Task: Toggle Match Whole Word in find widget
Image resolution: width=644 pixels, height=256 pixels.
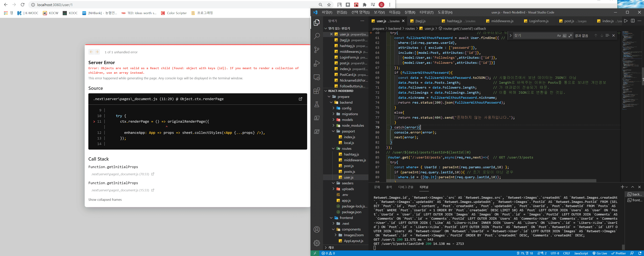Action: (564, 35)
